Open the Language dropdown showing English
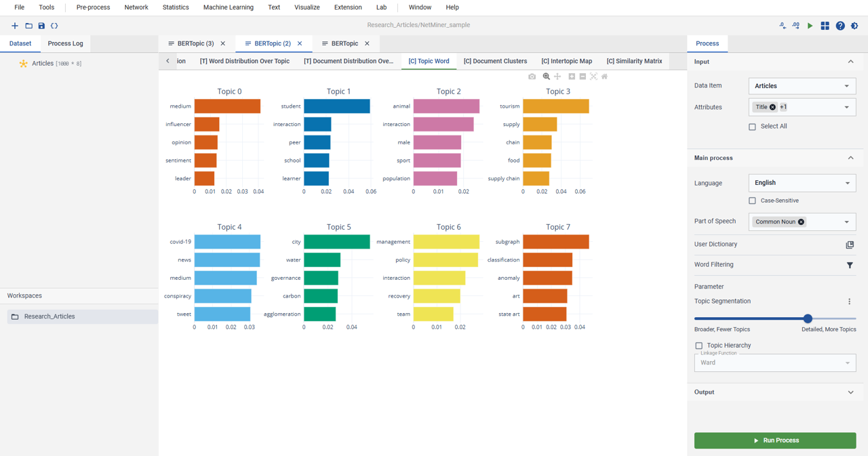The height and width of the screenshot is (456, 868). tap(802, 183)
